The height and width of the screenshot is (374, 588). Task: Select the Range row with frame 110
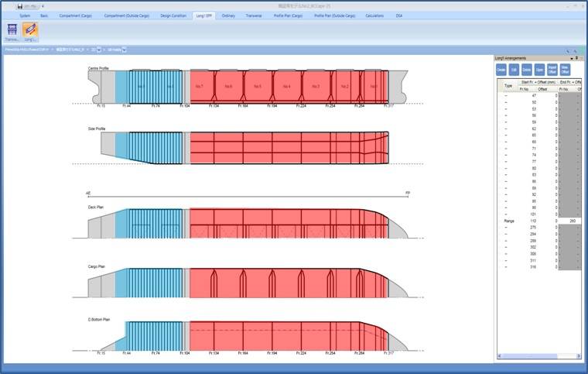pyautogui.click(x=534, y=221)
